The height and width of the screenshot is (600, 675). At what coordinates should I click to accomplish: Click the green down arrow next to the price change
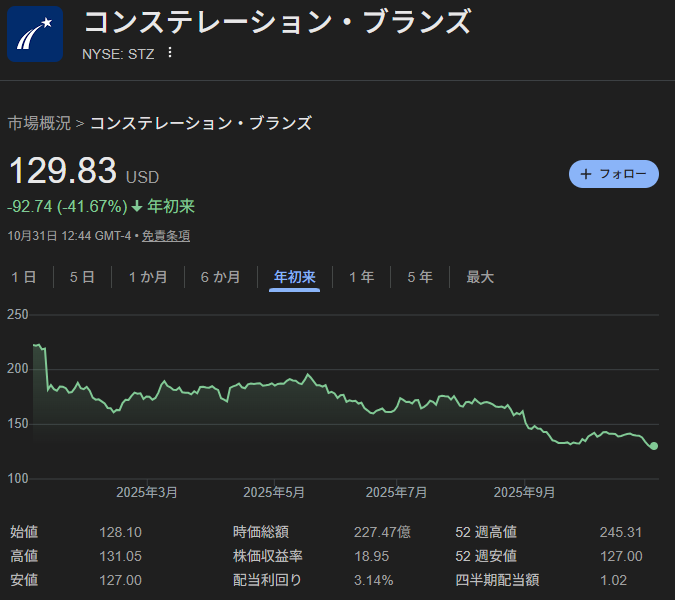click(137, 207)
